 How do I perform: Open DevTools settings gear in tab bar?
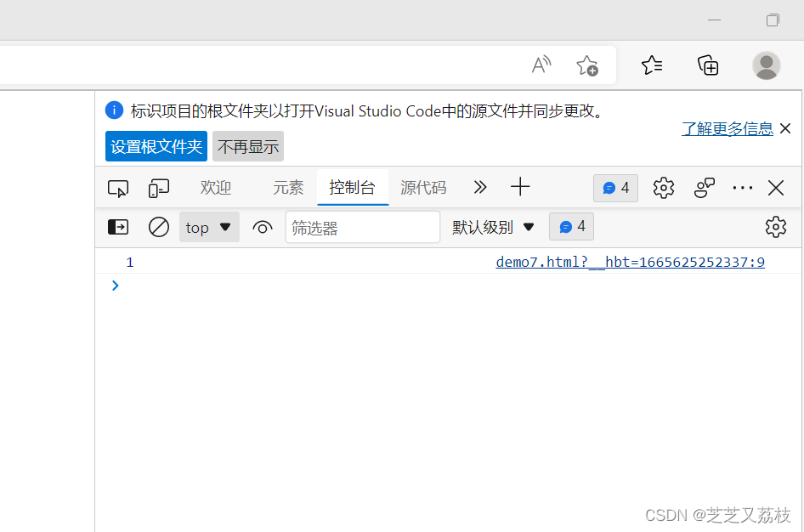(664, 188)
